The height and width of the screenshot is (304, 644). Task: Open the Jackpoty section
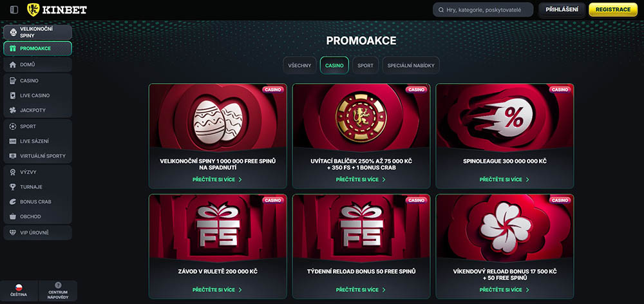[x=37, y=110]
